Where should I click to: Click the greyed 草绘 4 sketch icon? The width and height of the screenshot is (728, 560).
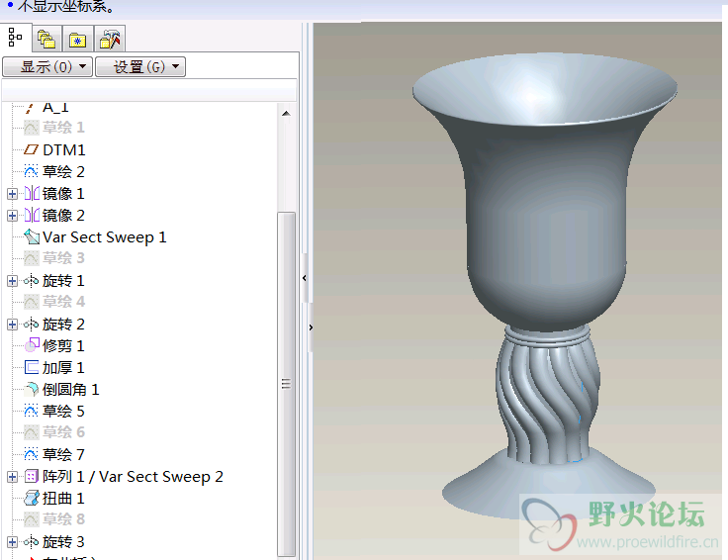tap(31, 302)
